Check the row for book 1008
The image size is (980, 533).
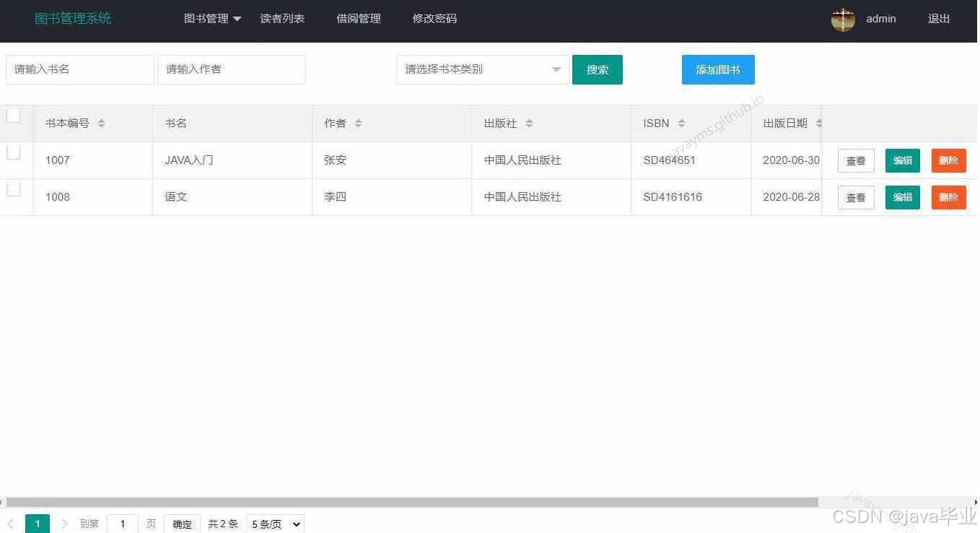(13, 188)
